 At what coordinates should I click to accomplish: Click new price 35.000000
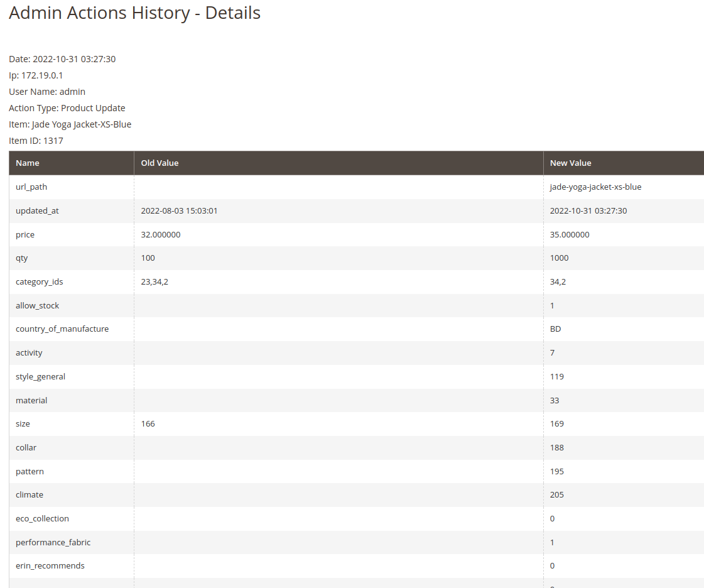[x=570, y=234]
